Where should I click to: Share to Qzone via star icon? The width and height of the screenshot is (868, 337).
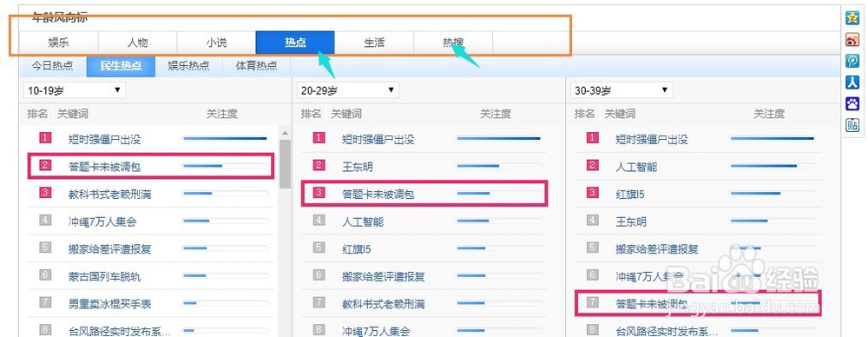click(x=852, y=17)
